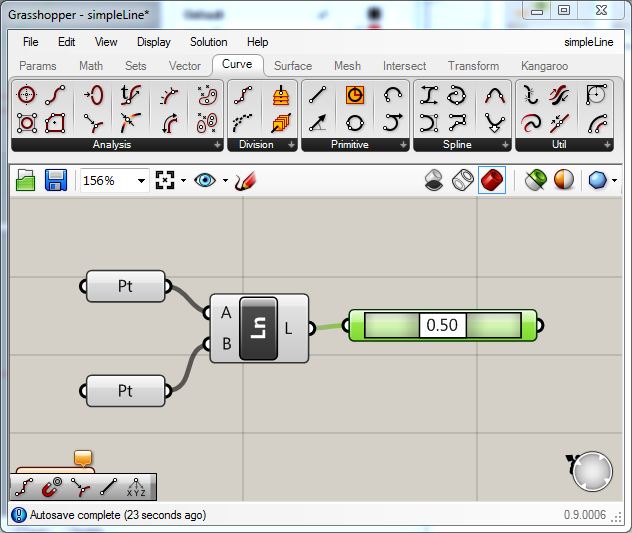632x533 pixels.
Task: Choose the square-framed circle icon in Analysis panel
Action: point(27,123)
